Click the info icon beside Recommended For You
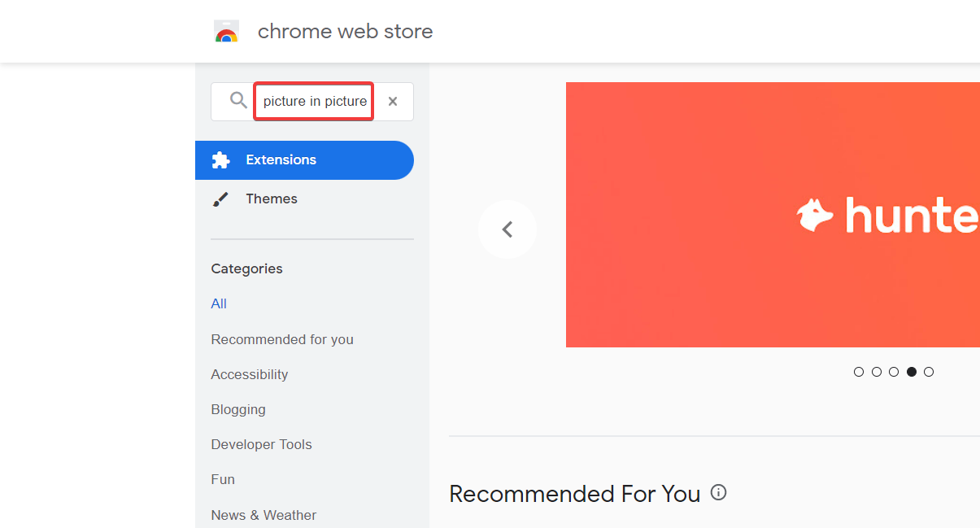 pos(718,492)
